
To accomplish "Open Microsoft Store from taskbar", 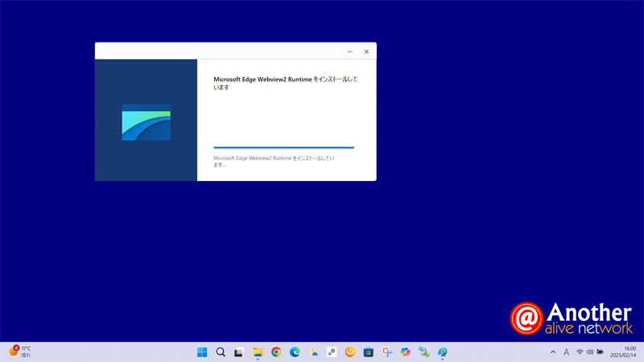I will click(369, 352).
